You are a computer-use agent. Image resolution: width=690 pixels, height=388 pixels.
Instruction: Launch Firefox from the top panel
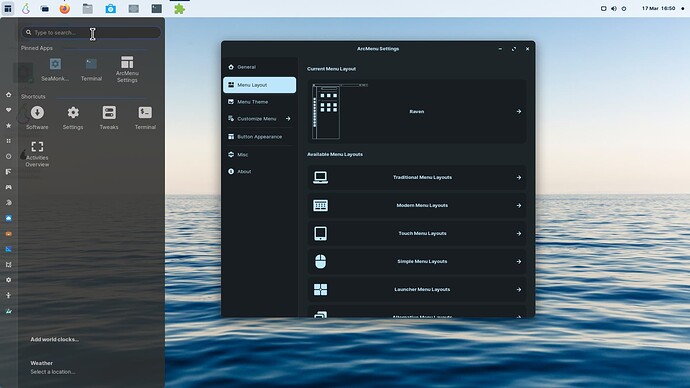[x=65, y=8]
